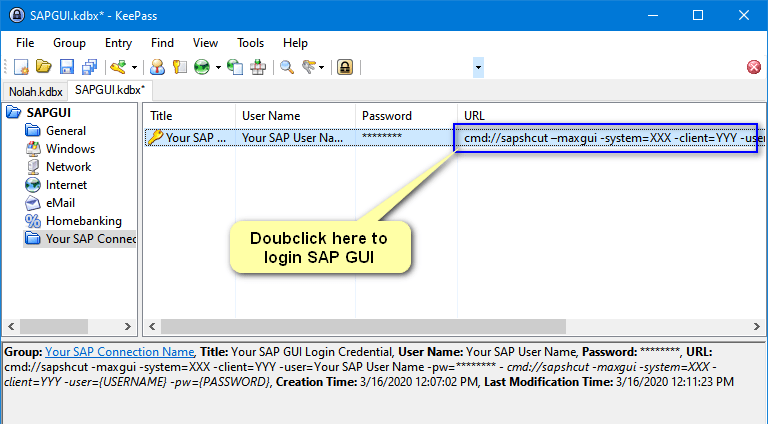The width and height of the screenshot is (768, 424).
Task: Save database using floppy disk icon
Action: click(x=66, y=67)
